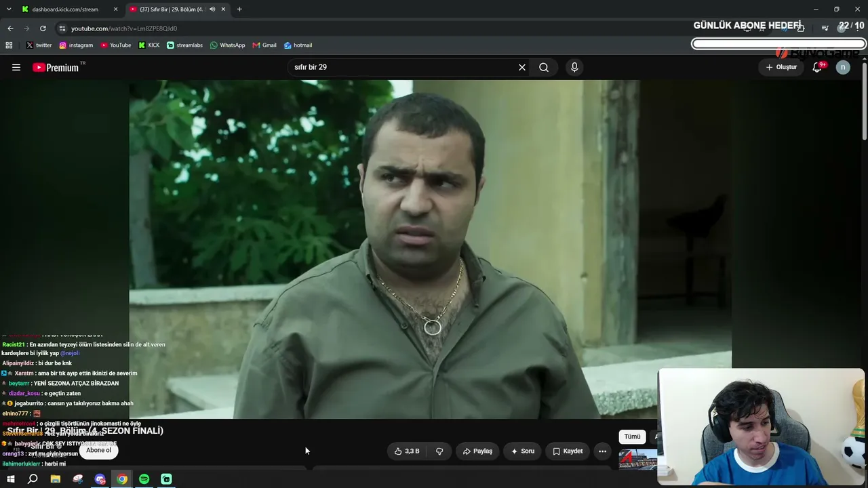
Task: Open Spotify from the taskbar
Action: [144, 479]
